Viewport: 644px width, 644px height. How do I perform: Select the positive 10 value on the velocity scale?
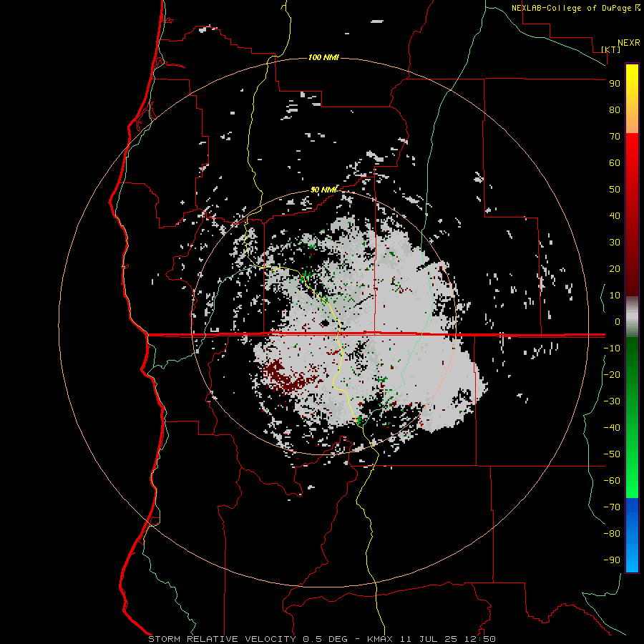pos(615,296)
